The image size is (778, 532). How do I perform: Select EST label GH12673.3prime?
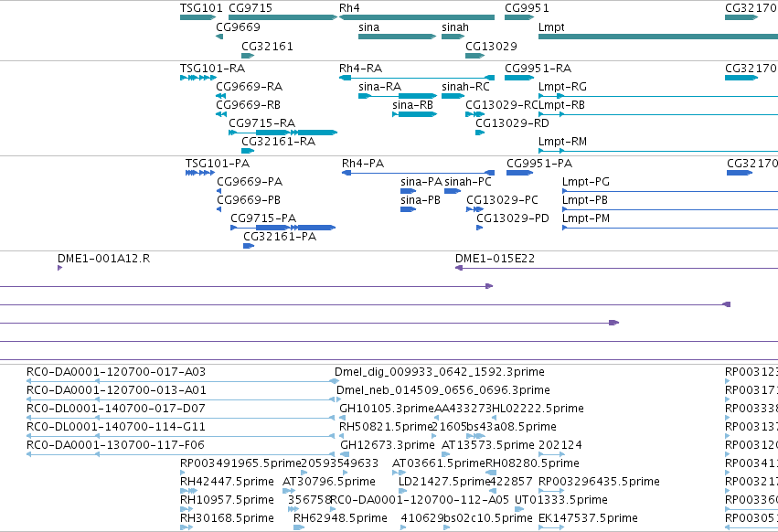click(x=388, y=444)
